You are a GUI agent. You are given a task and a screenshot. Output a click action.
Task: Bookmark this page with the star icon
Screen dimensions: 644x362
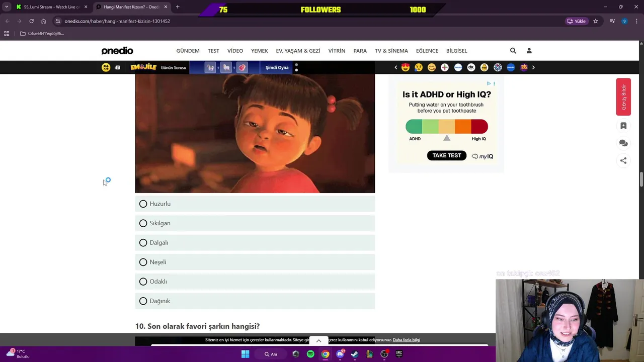click(x=596, y=21)
